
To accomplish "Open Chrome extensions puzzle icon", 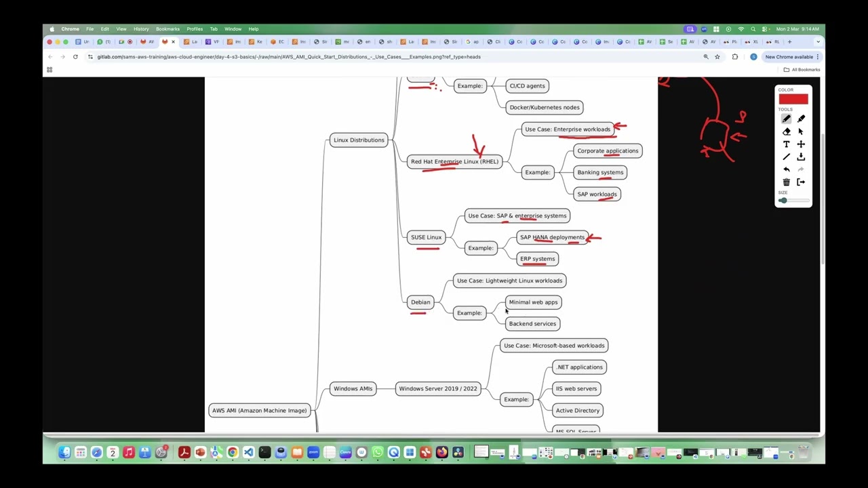I will [735, 57].
